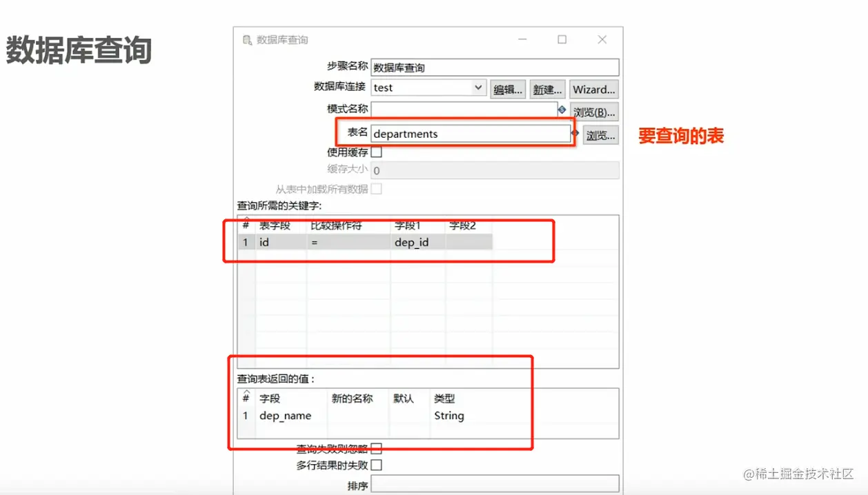The width and height of the screenshot is (868, 495).
Task: Toggle the 从表中加载所有数据 checkbox
Action: [x=377, y=189]
